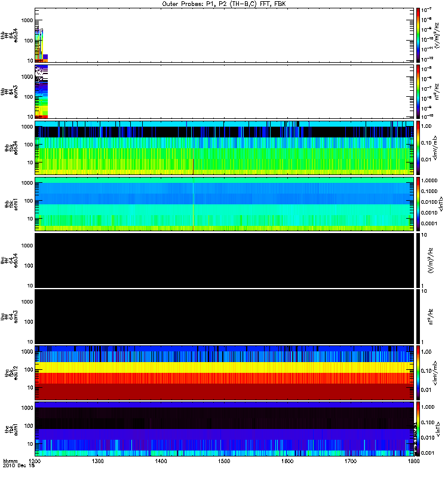Select the 1500 time axis label
Image resolution: width=448 pixels, height=478 pixels.
pos(224,461)
